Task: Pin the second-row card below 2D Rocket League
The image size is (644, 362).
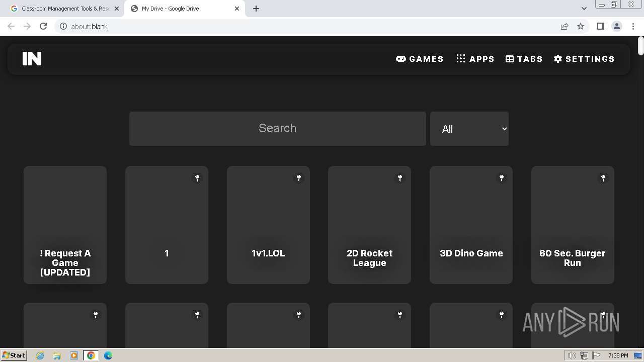Action: (x=400, y=315)
